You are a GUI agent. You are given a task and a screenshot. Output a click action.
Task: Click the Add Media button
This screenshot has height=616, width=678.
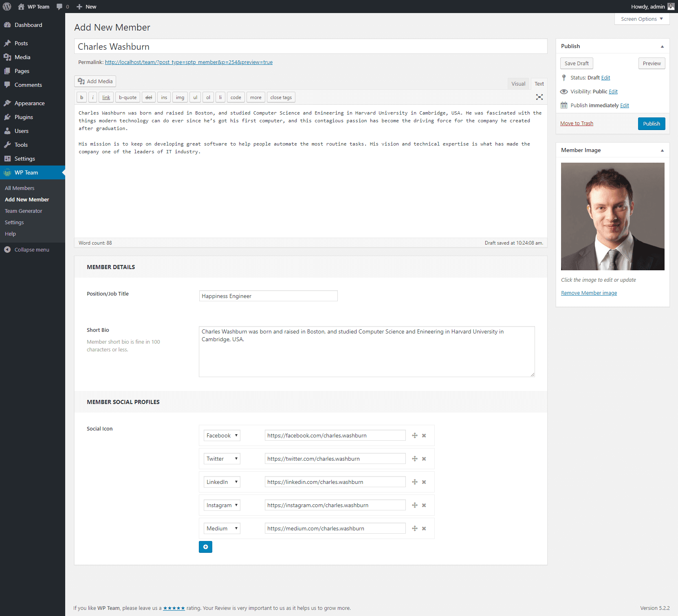95,81
